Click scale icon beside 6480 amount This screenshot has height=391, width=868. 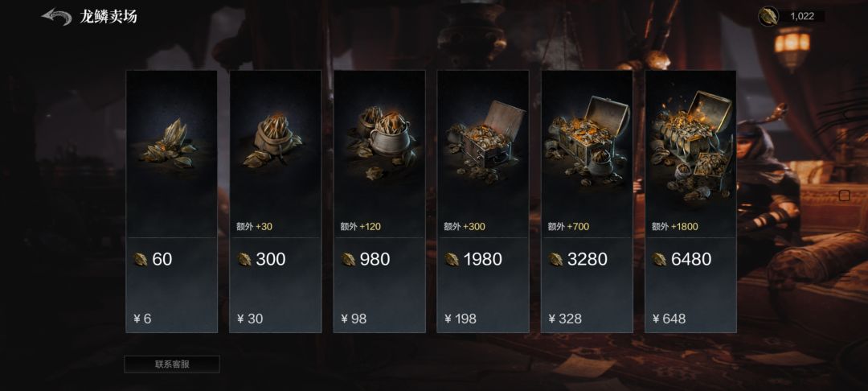coord(660,259)
